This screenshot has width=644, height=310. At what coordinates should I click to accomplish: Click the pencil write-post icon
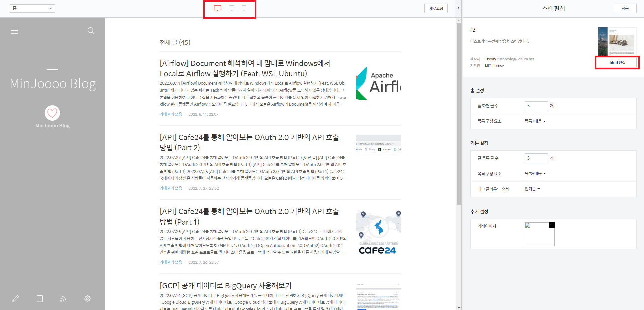click(x=15, y=299)
